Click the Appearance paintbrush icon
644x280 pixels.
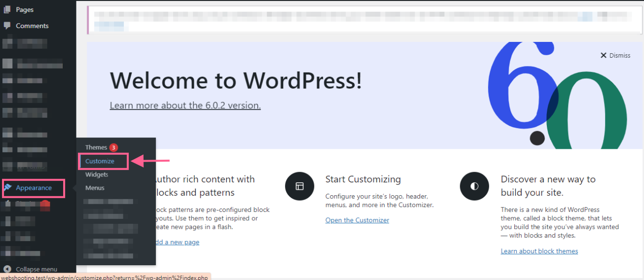(x=7, y=188)
